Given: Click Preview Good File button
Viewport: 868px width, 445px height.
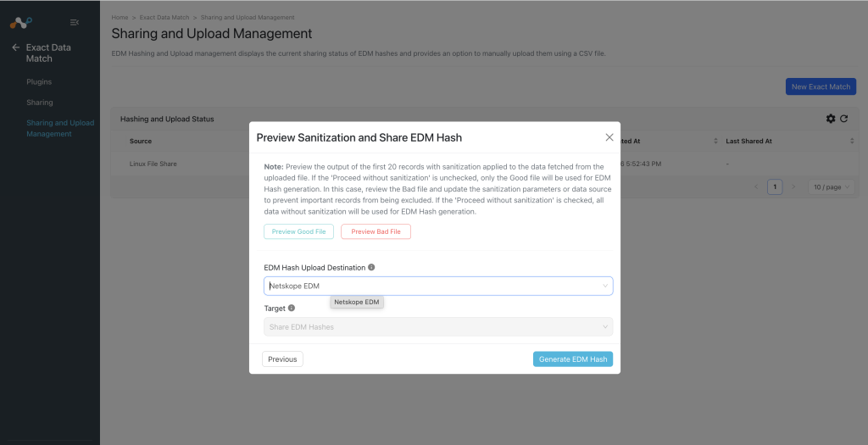Looking at the screenshot, I should click(299, 231).
